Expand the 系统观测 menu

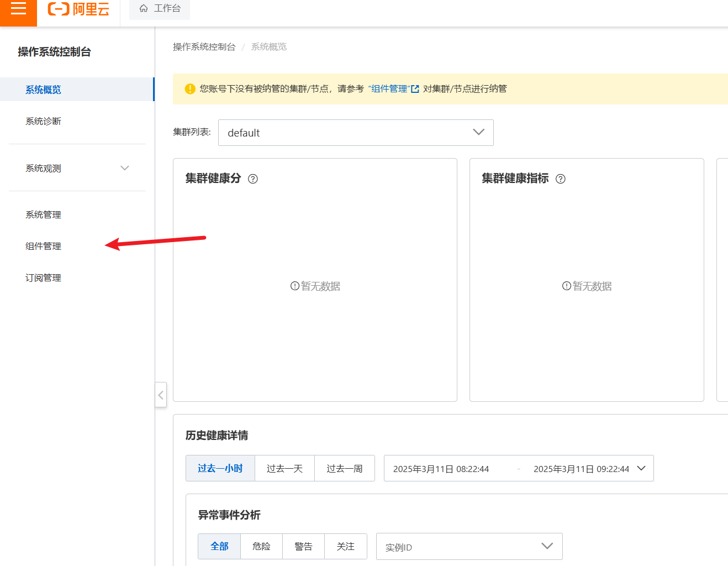point(77,168)
